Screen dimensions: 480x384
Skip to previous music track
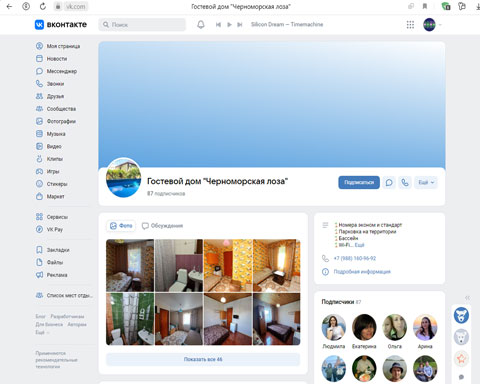click(x=218, y=25)
